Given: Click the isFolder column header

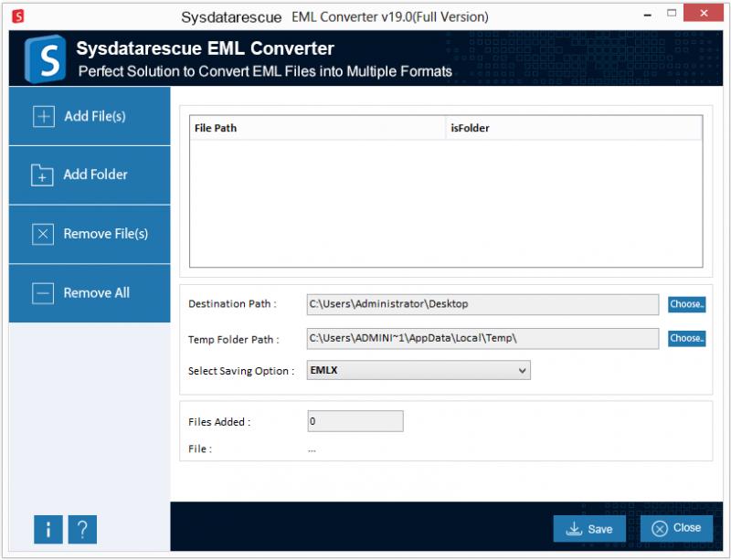Looking at the screenshot, I should click(x=573, y=129).
